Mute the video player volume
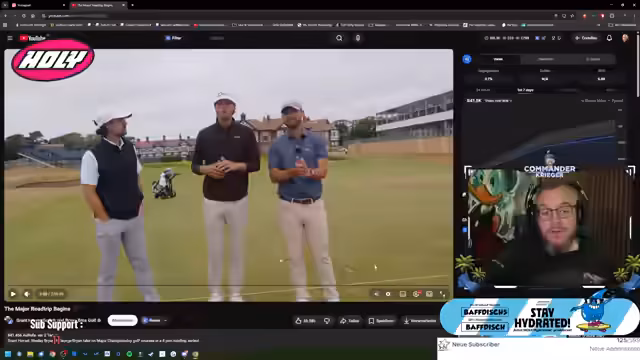640x360 pixels. tap(27, 294)
